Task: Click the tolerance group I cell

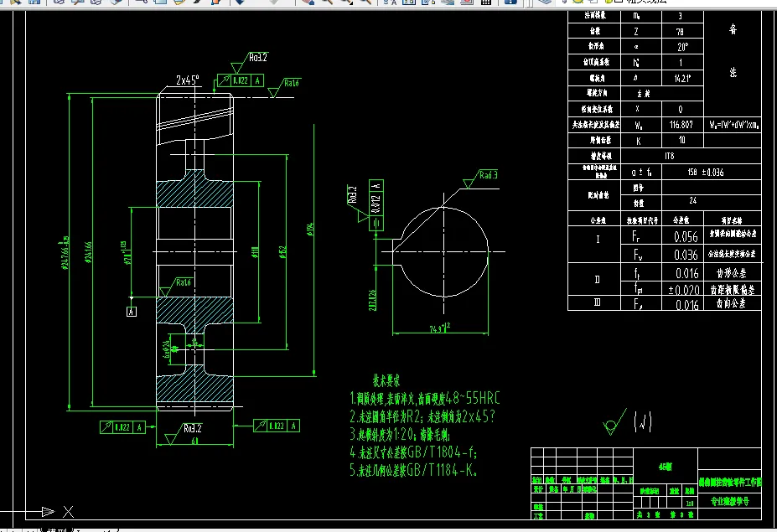Action: (594, 245)
